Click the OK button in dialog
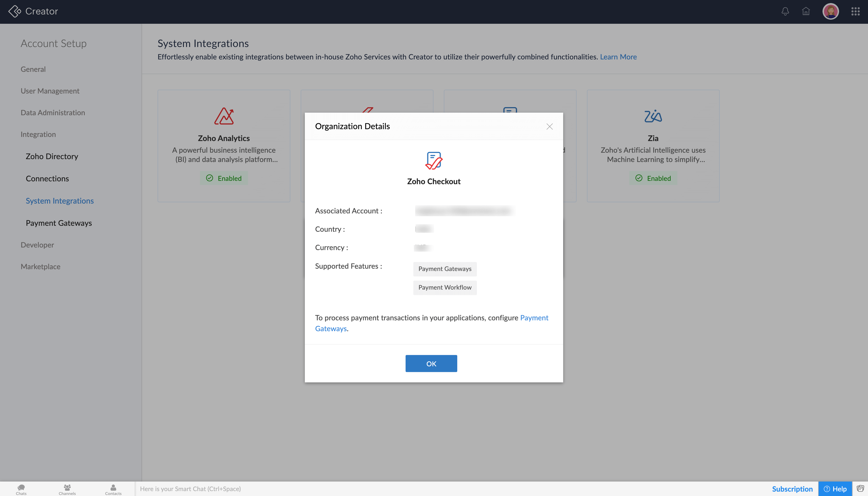Image resolution: width=868 pixels, height=496 pixels. (x=431, y=363)
